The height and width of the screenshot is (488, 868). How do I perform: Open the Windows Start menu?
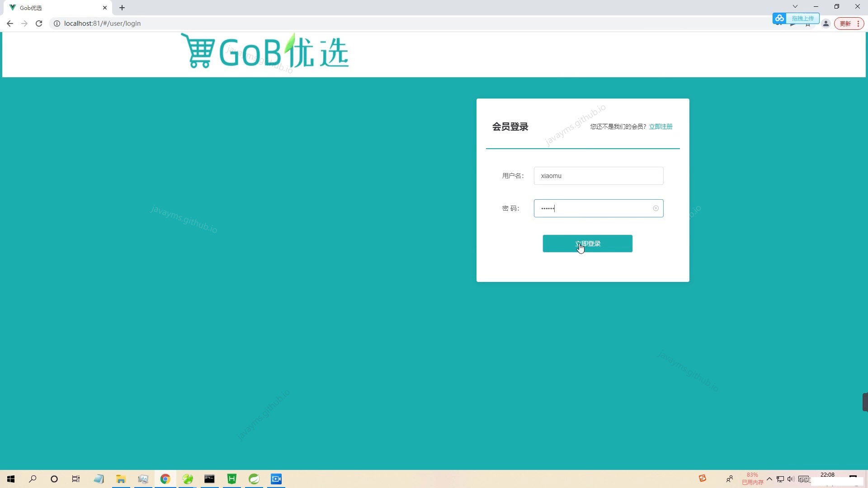tap(11, 479)
